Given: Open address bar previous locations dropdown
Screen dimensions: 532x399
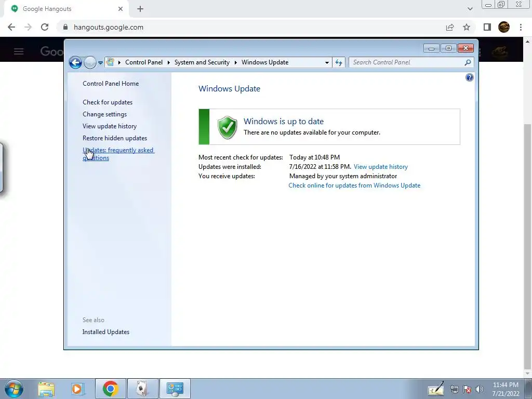Looking at the screenshot, I should tap(327, 63).
